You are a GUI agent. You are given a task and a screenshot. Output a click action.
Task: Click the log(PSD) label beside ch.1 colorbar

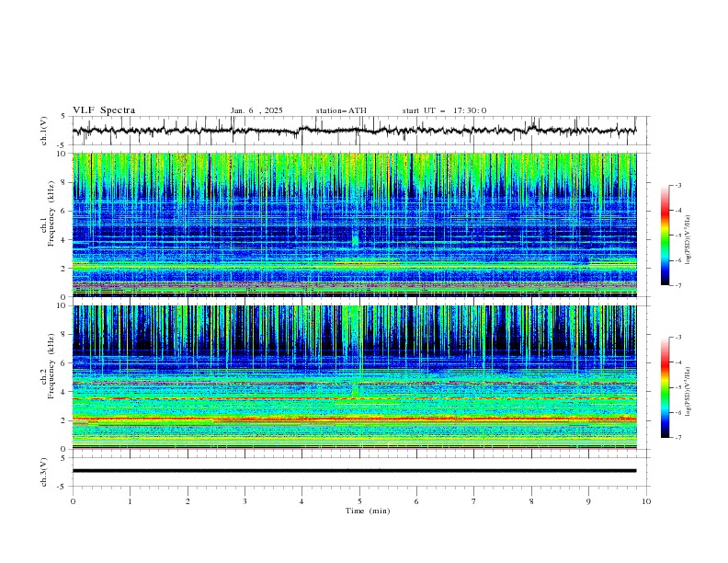tap(688, 240)
